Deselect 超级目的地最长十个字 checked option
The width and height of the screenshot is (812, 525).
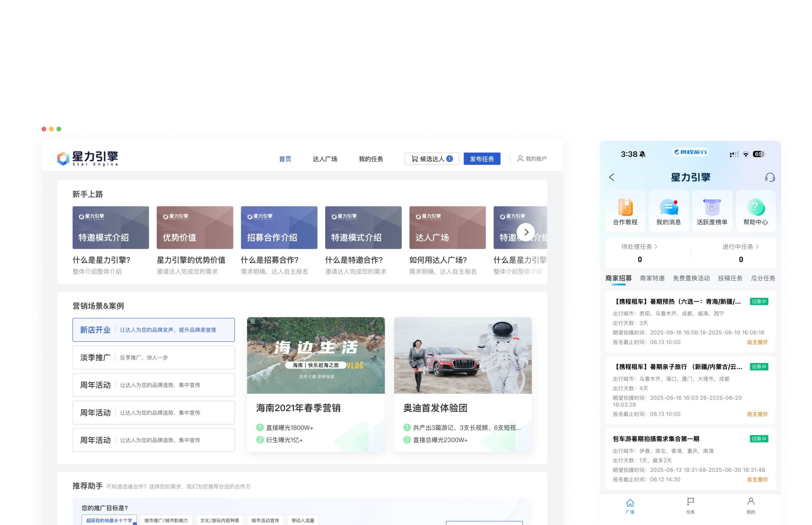click(109, 520)
